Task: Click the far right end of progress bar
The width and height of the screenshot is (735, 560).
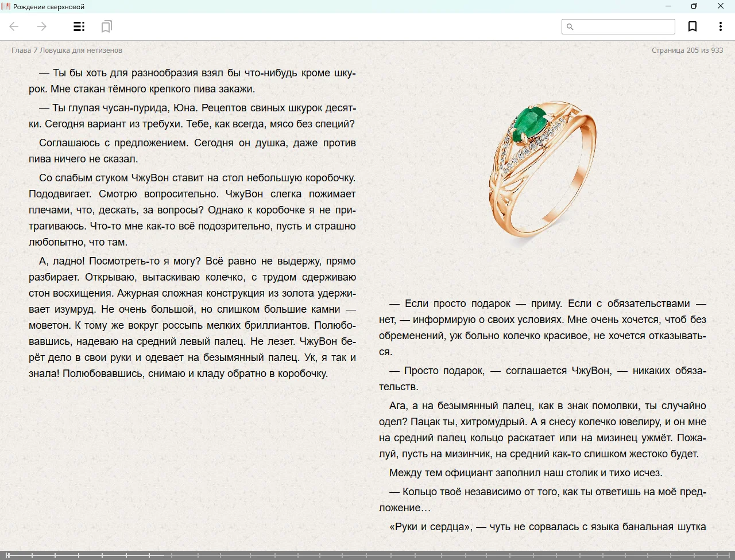Action: click(730, 555)
